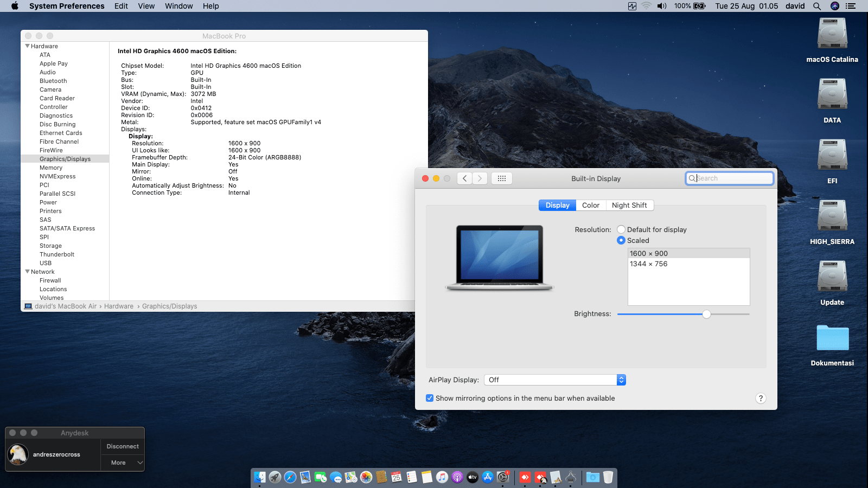Show all preferences with grid button
The width and height of the screenshot is (868, 488).
pos(502,178)
